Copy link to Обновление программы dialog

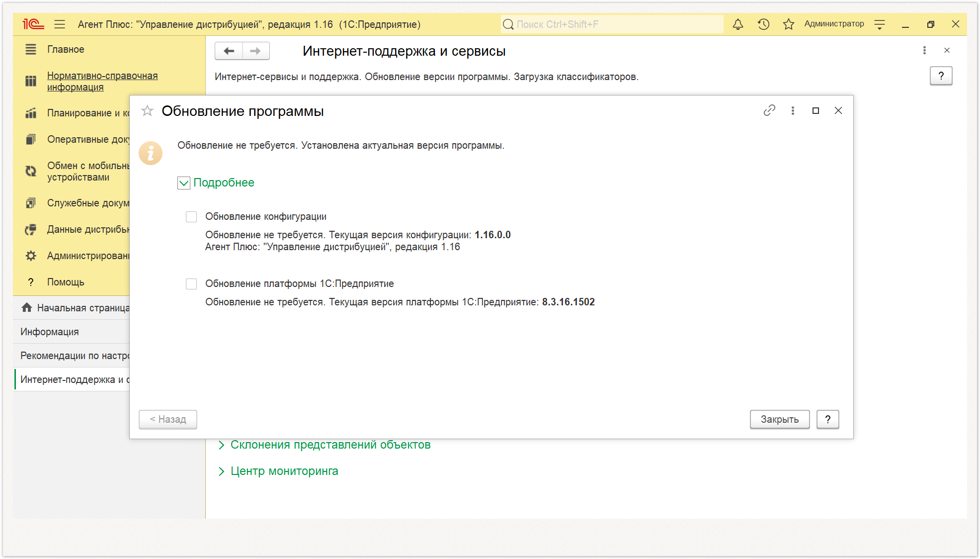point(769,110)
